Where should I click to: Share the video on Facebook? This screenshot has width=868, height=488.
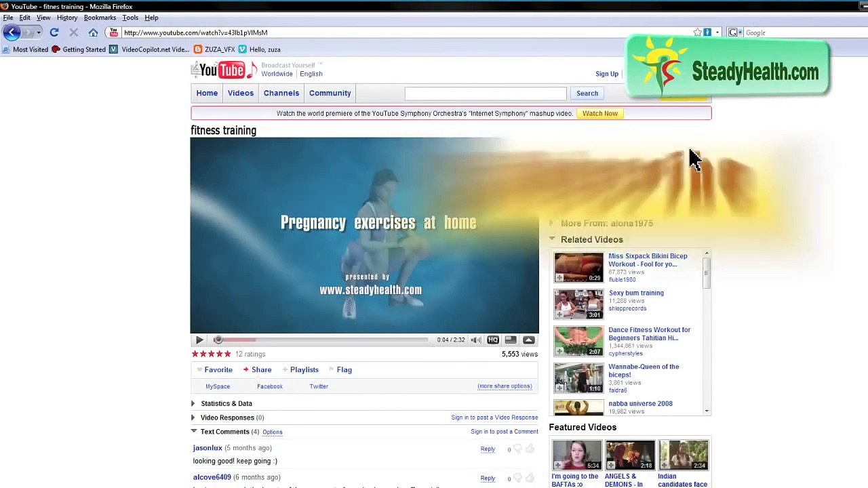coord(270,386)
